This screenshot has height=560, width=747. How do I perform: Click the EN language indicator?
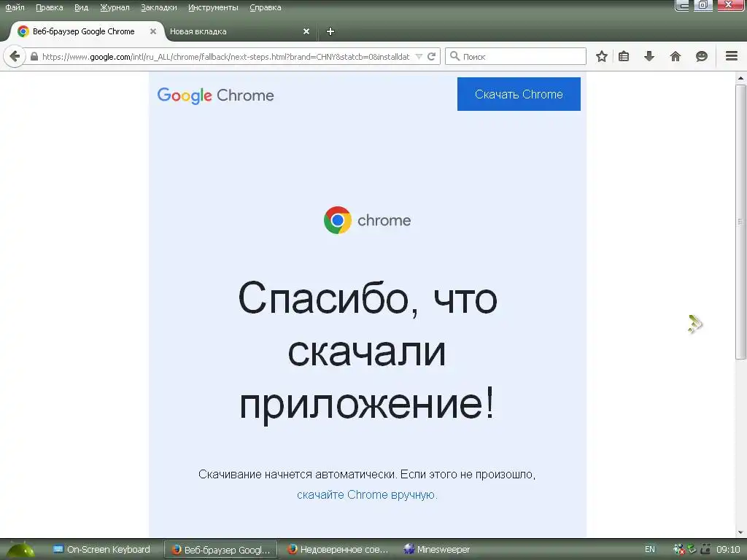(x=650, y=550)
